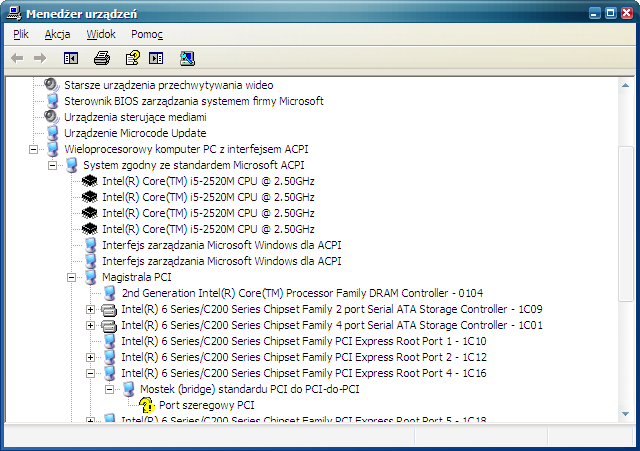This screenshot has width=640, height=451.
Task: Collapse the Magistrala PCI node
Action: (71, 278)
